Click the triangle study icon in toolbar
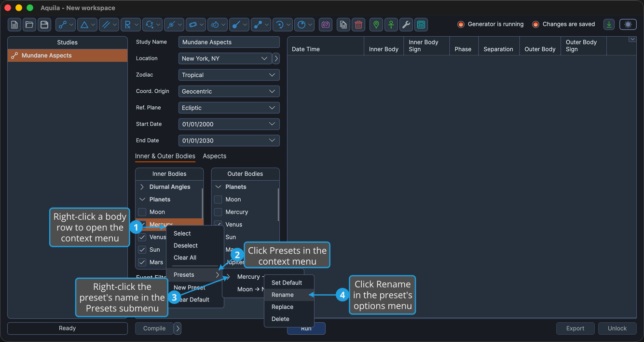 tap(87, 25)
